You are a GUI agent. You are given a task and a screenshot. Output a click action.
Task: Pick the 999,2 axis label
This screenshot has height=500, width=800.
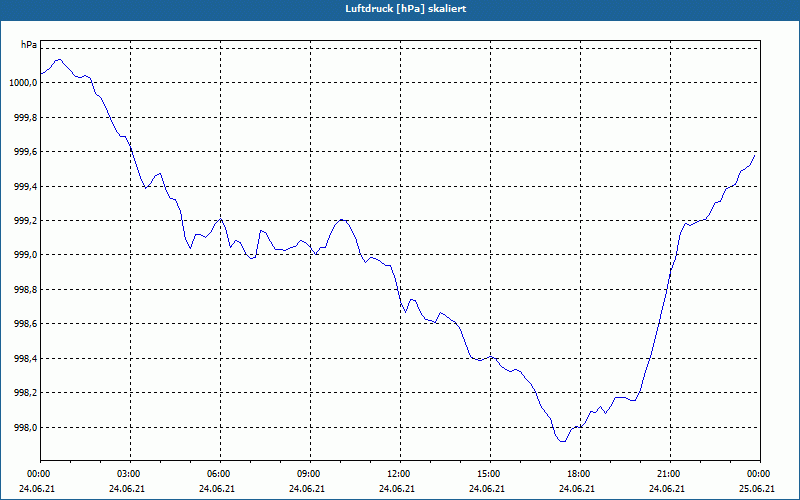point(26,221)
